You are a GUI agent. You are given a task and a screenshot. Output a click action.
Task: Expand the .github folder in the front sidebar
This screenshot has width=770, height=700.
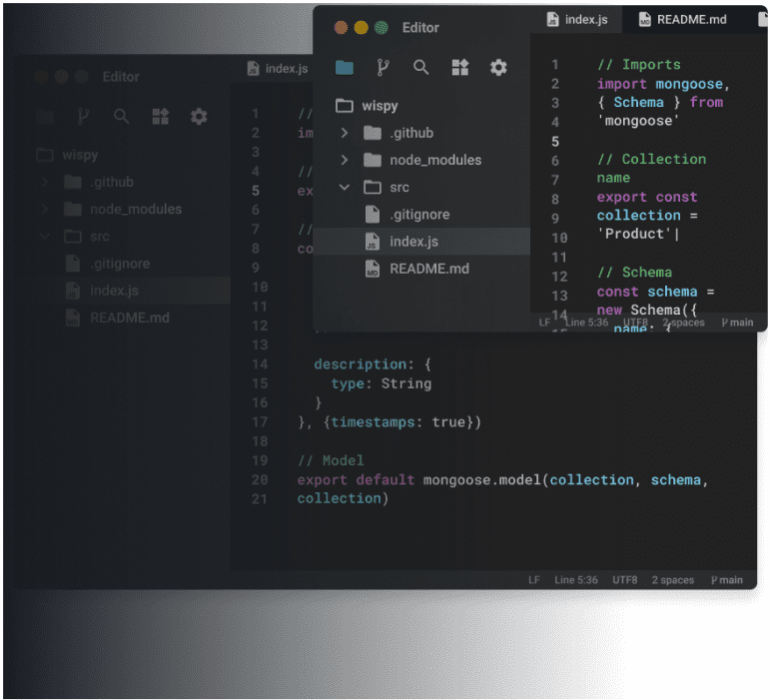pyautogui.click(x=345, y=133)
